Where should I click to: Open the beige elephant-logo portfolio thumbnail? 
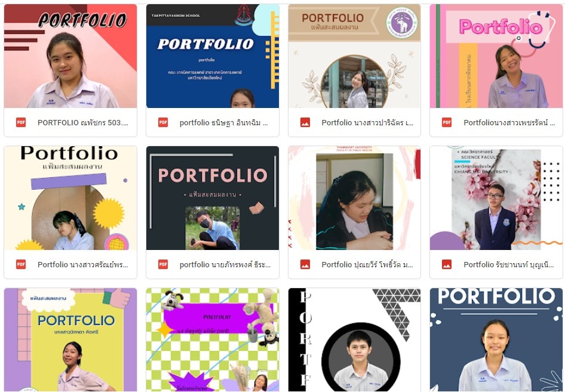coord(354,56)
